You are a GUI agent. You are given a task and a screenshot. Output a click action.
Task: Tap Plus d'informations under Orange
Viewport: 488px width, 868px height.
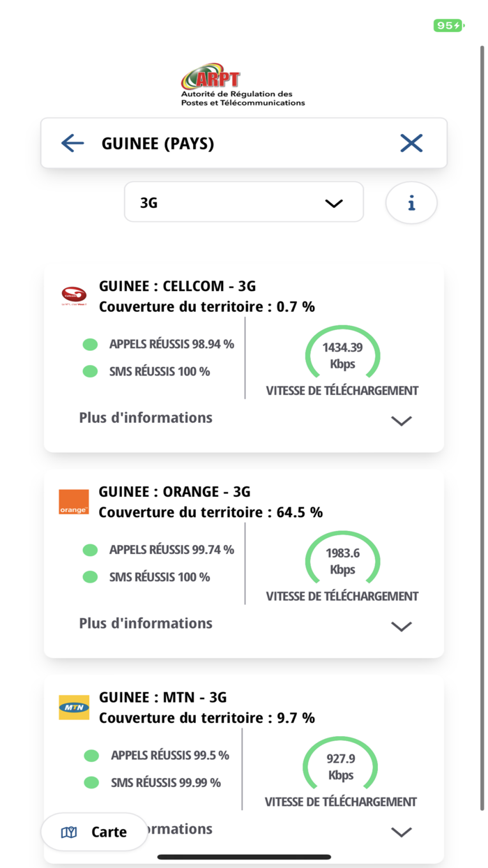pyautogui.click(x=146, y=623)
